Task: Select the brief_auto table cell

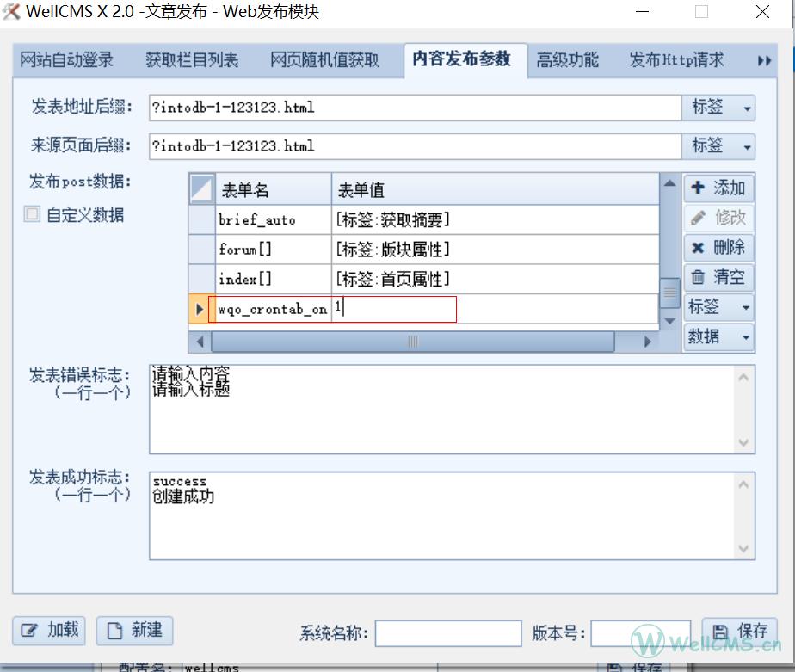Action: (x=274, y=219)
